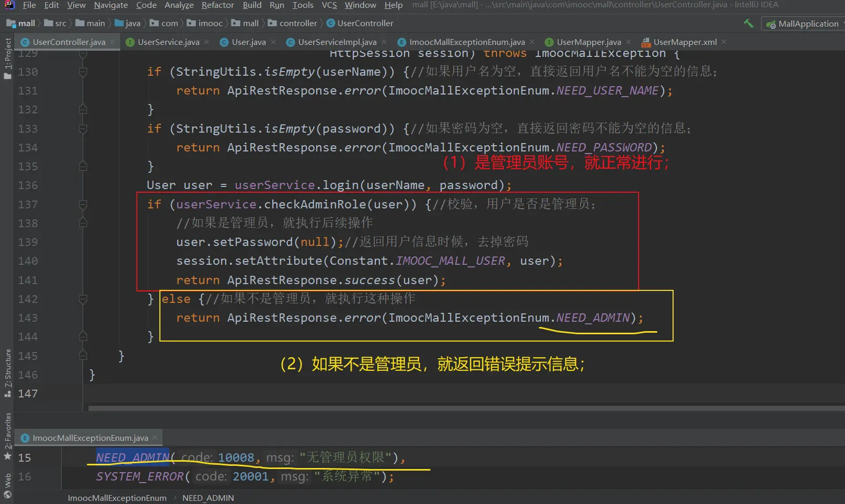Switch to the UserServiceImpl.java tab
This screenshot has width=845, height=504.
coord(337,42)
